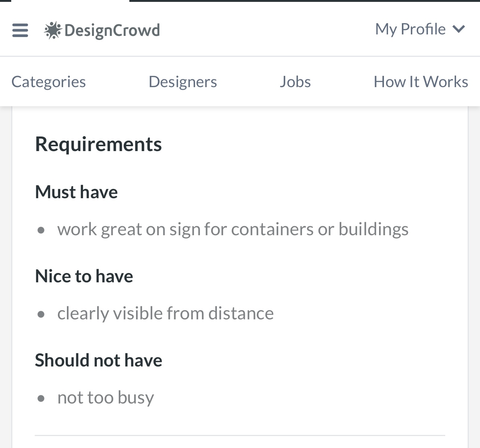The image size is (480, 448).
Task: Click the Requirements heading
Action: [98, 144]
